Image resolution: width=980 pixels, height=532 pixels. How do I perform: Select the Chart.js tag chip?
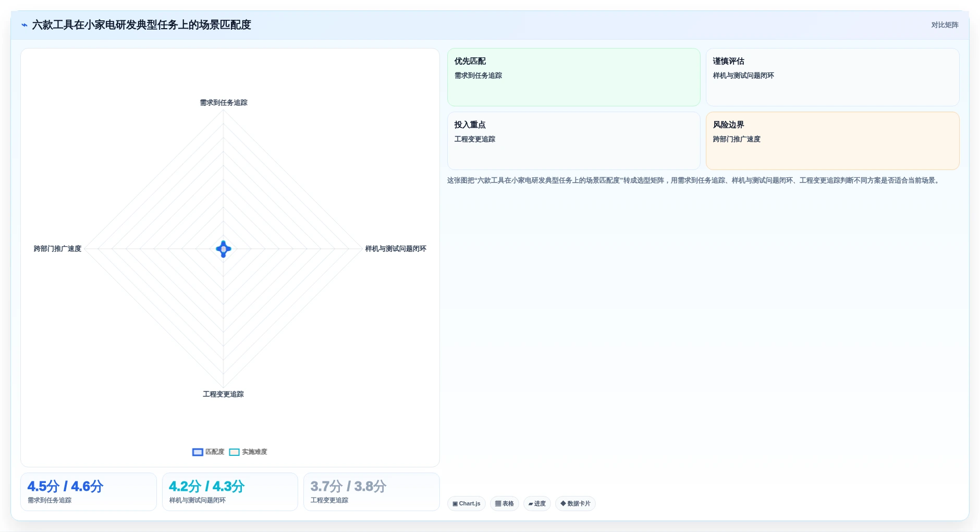(x=467, y=503)
